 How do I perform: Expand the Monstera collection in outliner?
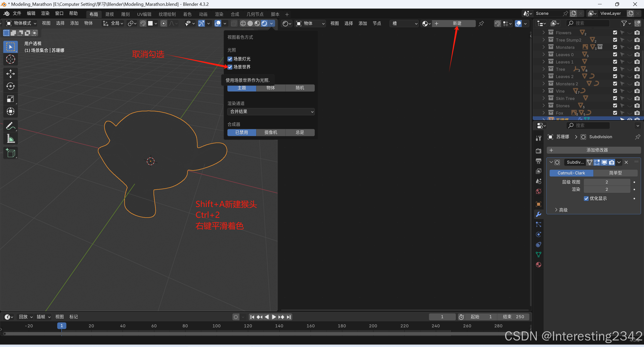pyautogui.click(x=544, y=47)
